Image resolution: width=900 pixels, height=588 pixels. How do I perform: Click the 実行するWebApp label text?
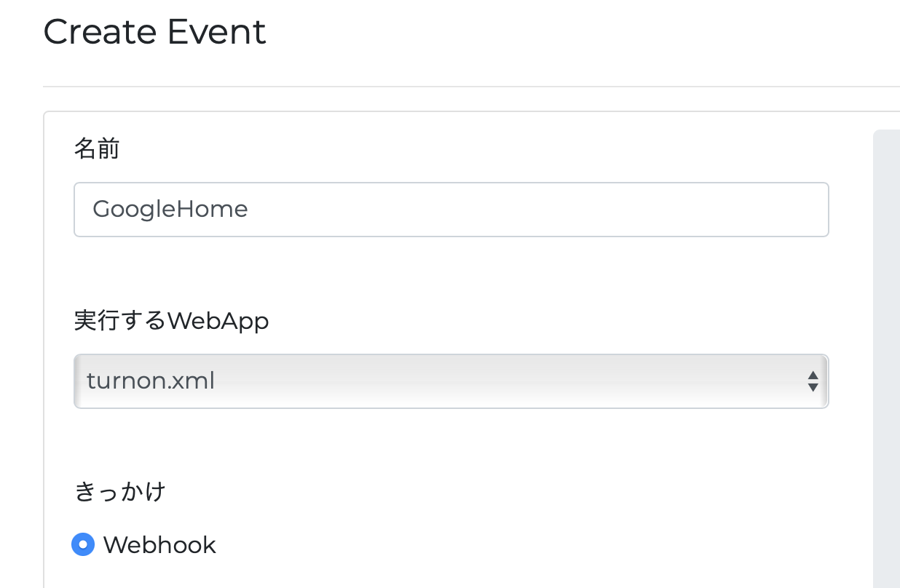point(170,320)
